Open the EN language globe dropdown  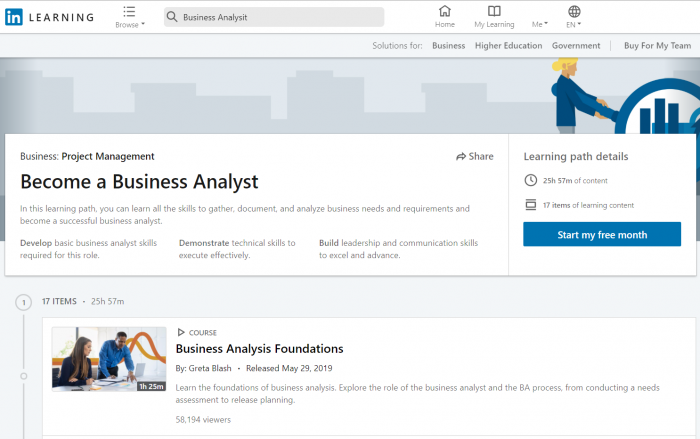coord(574,12)
